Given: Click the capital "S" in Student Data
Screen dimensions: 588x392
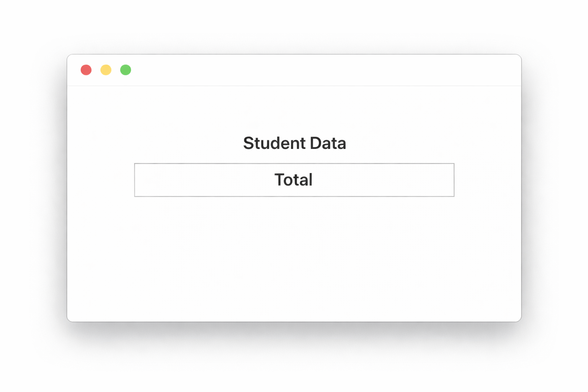Looking at the screenshot, I should click(x=249, y=143).
